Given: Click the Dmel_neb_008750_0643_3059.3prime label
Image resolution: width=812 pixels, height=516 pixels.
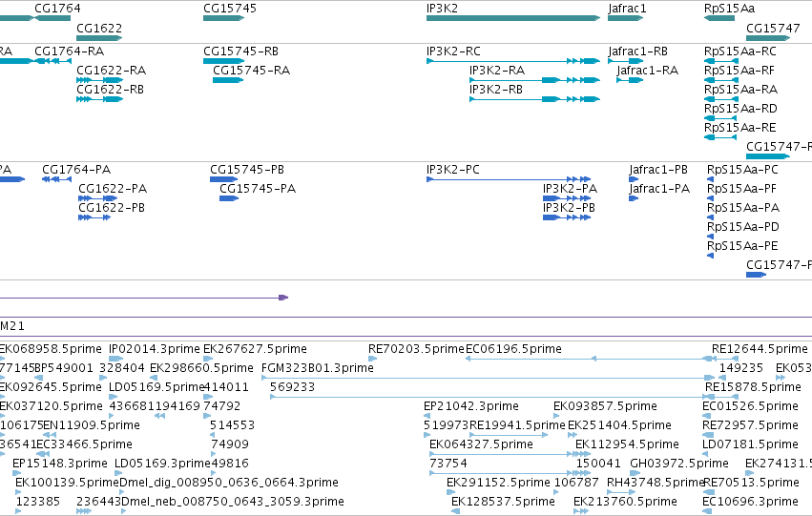Looking at the screenshot, I should pyautogui.click(x=233, y=502).
